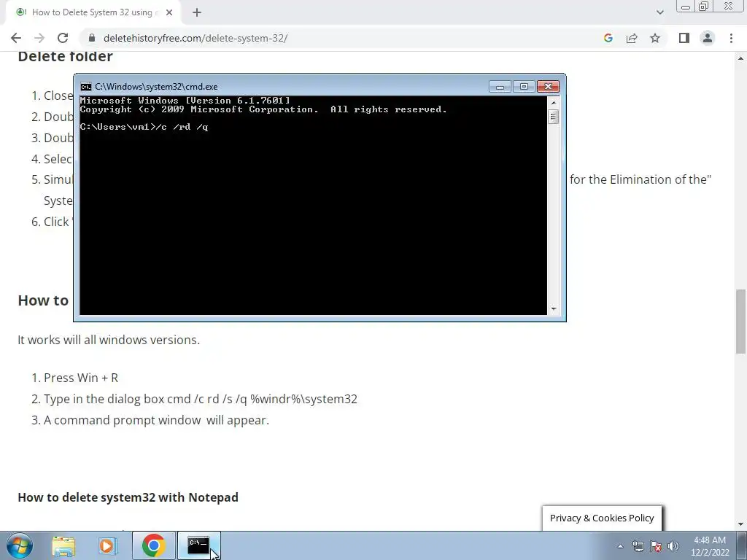The width and height of the screenshot is (747, 560).
Task: Go back to the previous page in Chrome
Action: (16, 38)
